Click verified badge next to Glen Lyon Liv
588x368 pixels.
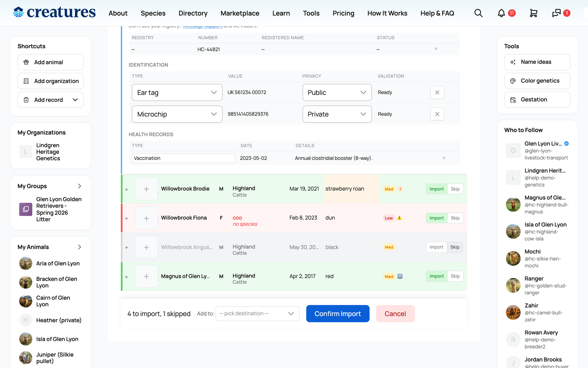click(566, 144)
